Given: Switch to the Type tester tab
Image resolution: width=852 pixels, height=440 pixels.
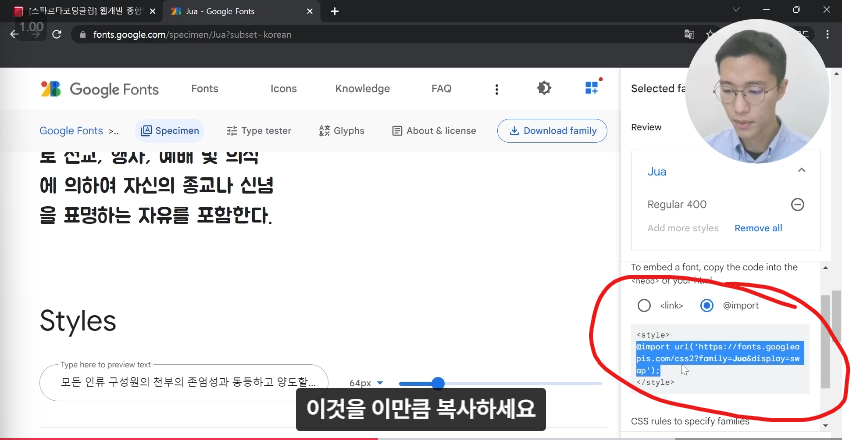Looking at the screenshot, I should 259,131.
